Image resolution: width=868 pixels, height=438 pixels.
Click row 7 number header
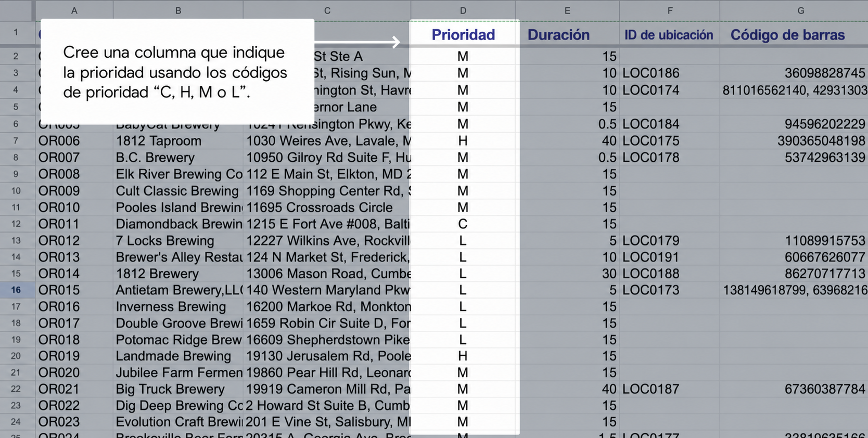[x=16, y=140]
